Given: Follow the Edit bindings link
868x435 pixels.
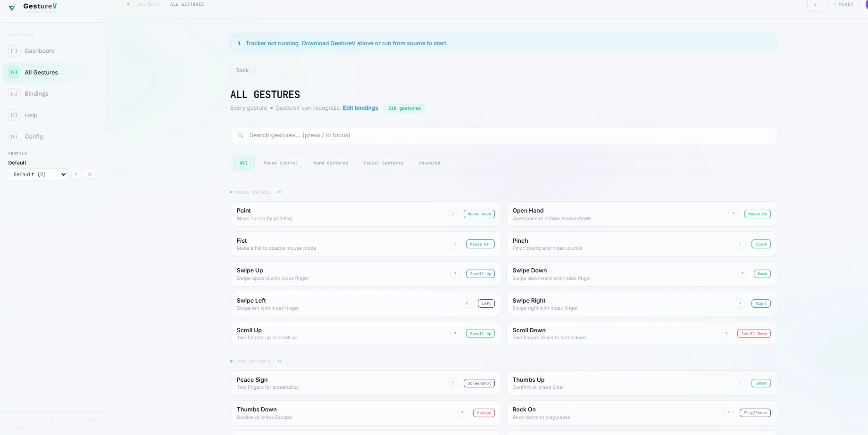Looking at the screenshot, I should [x=360, y=108].
